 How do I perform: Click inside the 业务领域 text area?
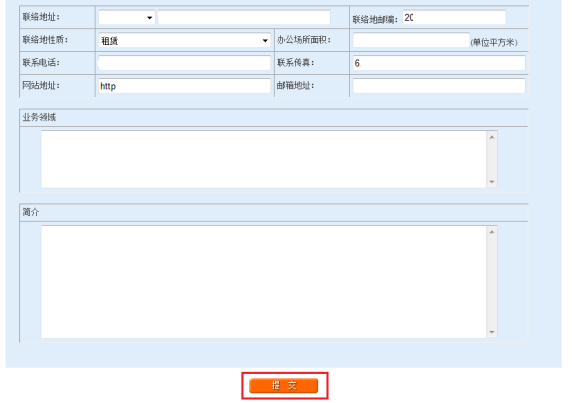(263, 159)
